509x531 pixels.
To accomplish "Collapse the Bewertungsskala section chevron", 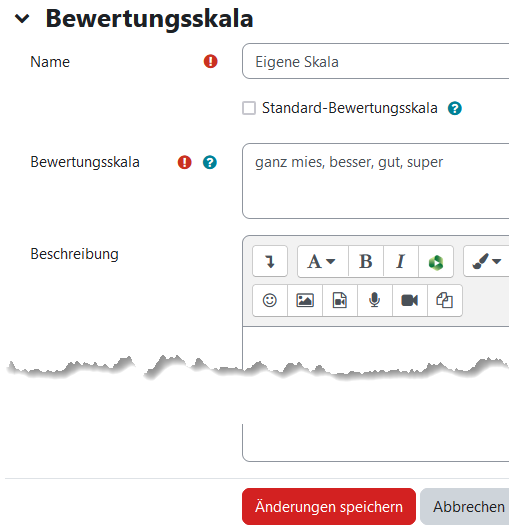I will tap(22, 19).
